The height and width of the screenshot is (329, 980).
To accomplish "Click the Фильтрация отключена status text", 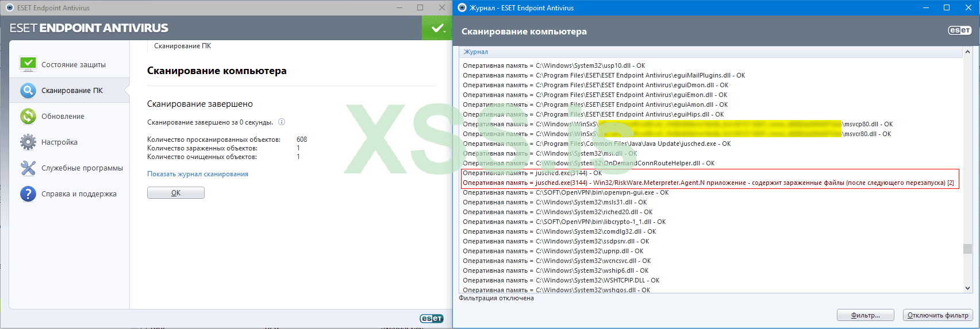I will 497,298.
